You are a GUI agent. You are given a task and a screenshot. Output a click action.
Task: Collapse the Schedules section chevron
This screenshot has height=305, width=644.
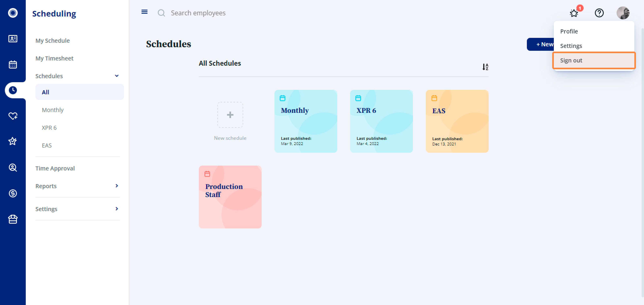(x=117, y=76)
